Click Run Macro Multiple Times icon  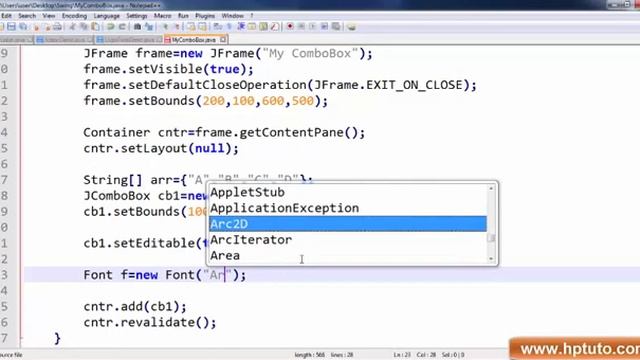coord(324,27)
